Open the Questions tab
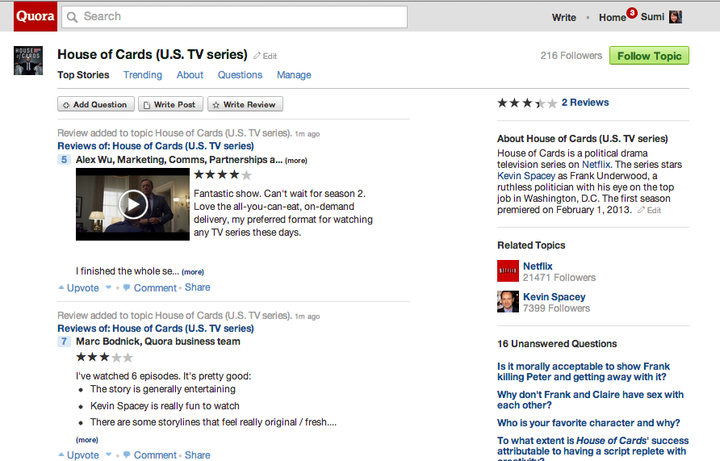This screenshot has height=461, width=720. [240, 75]
